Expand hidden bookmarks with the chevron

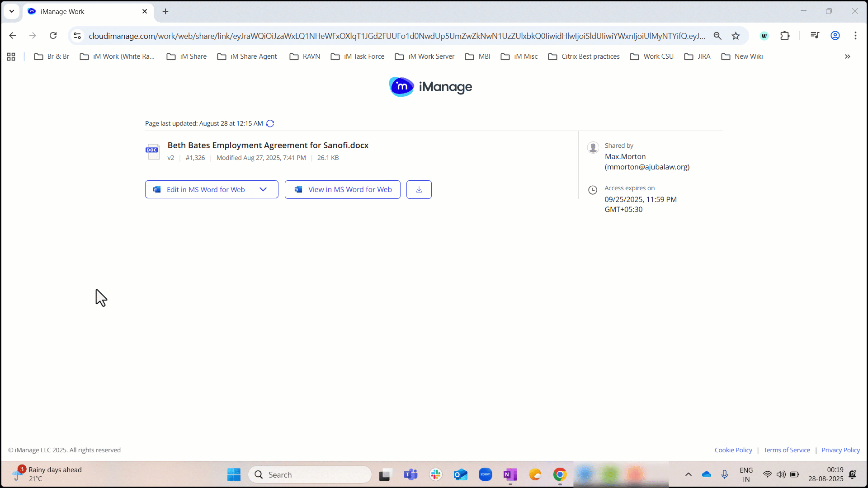848,56
